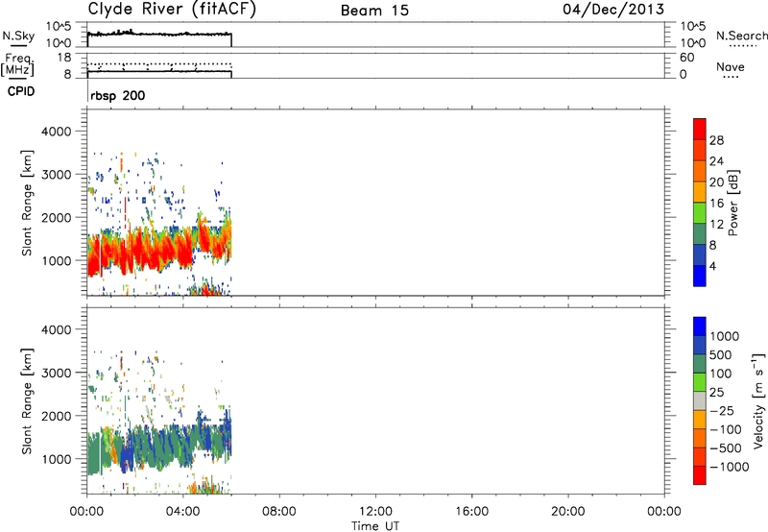Click the "3000" tick on velocity panel axis
The height and width of the screenshot is (532, 768).
pos(57,373)
